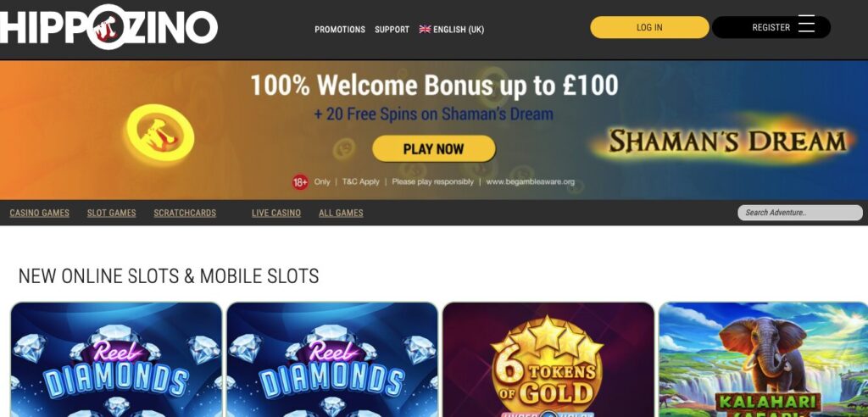Click the gold hippo coin graphic
Image resolution: width=868 pixels, height=417 pixels.
pyautogui.click(x=160, y=133)
